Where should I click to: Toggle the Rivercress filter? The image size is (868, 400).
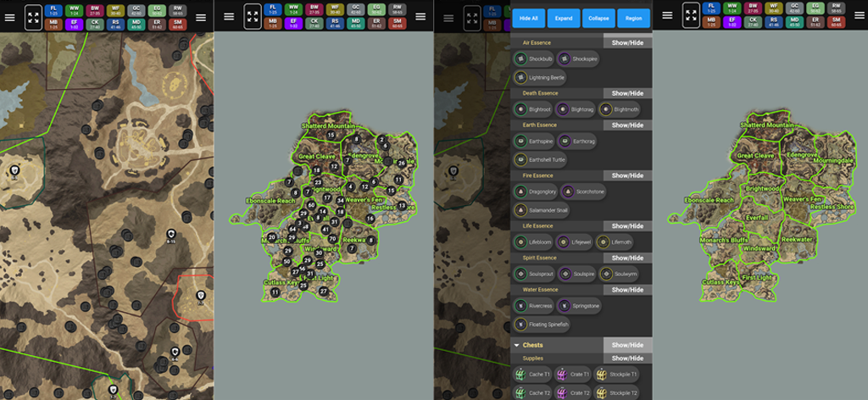(x=533, y=305)
